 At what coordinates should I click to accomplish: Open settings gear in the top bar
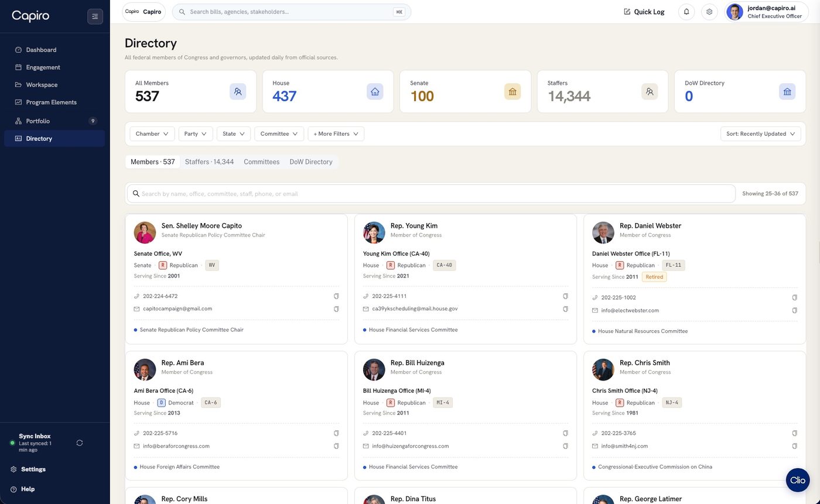pos(709,12)
